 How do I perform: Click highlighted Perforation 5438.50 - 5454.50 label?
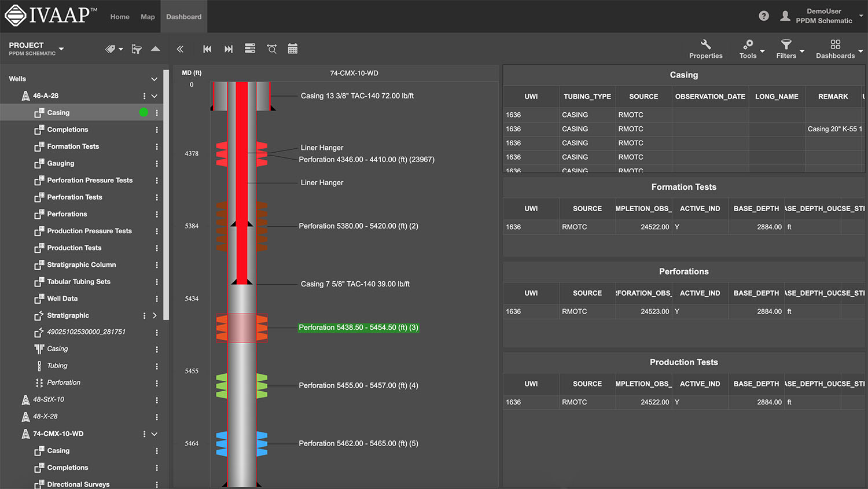359,328
